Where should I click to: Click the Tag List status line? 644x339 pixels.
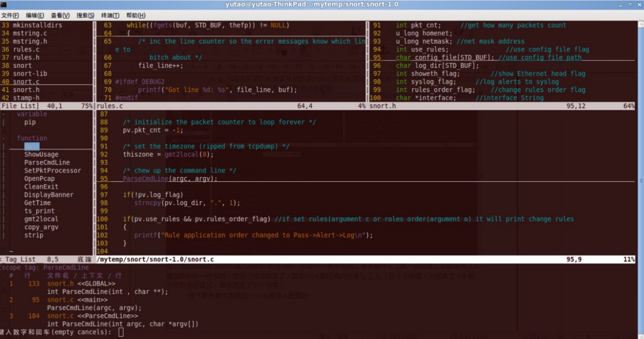tap(46, 259)
